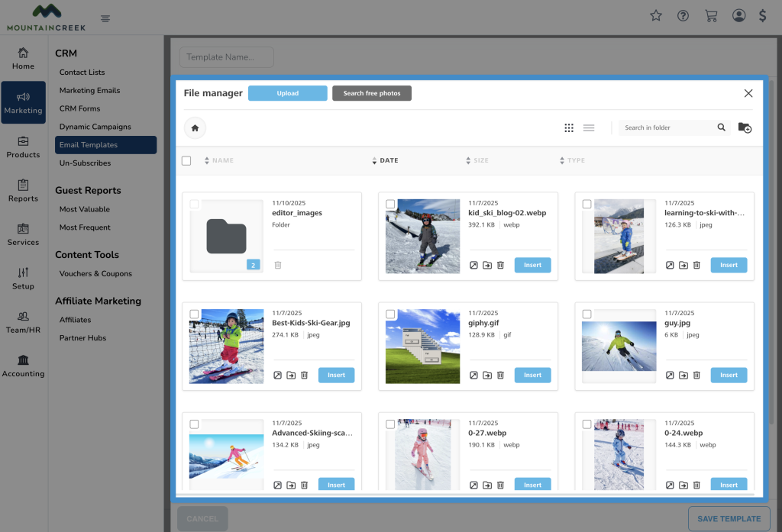The image size is (782, 532).
Task: Open the shopping cart icon in the header
Action: coord(711,15)
